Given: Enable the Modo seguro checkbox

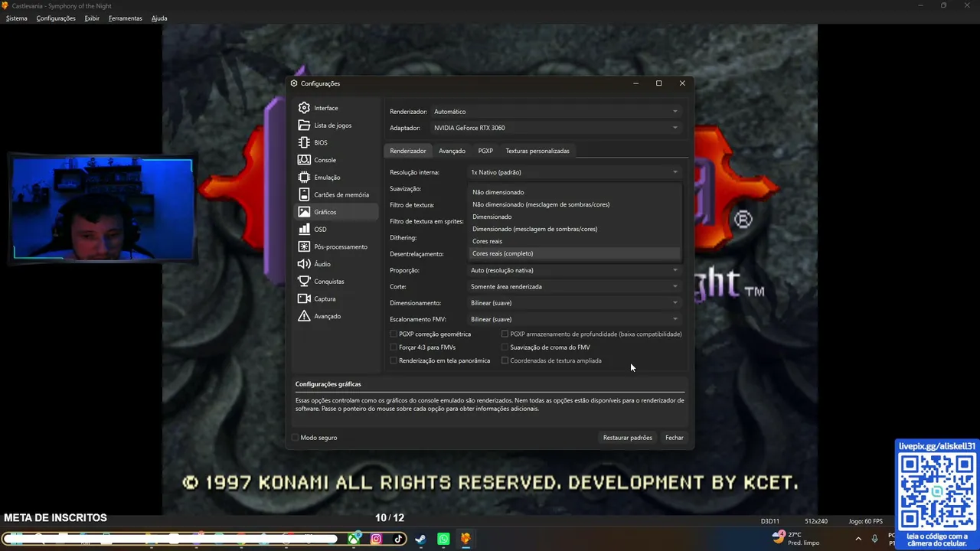Looking at the screenshot, I should 295,438.
